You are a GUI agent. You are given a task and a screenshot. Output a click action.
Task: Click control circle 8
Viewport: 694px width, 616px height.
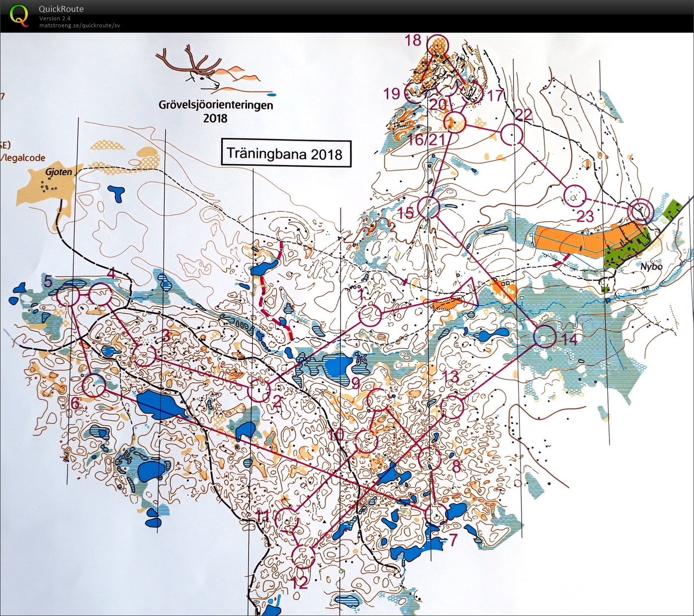click(430, 459)
